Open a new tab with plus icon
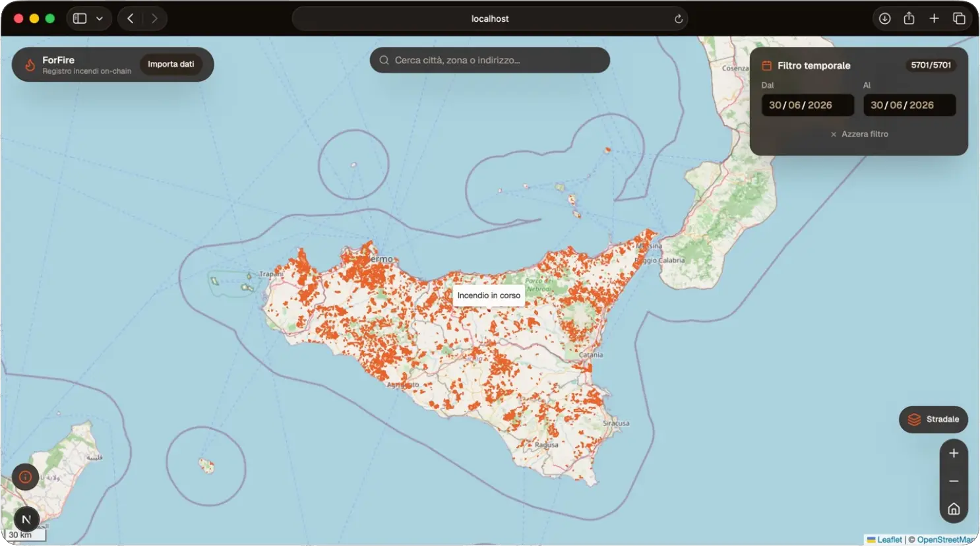This screenshot has width=980, height=546. [x=934, y=18]
